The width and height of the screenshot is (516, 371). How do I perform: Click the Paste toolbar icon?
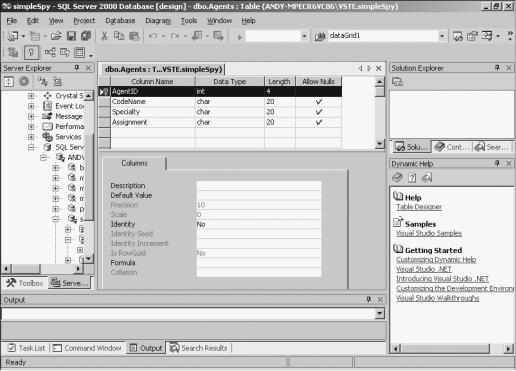134,36
